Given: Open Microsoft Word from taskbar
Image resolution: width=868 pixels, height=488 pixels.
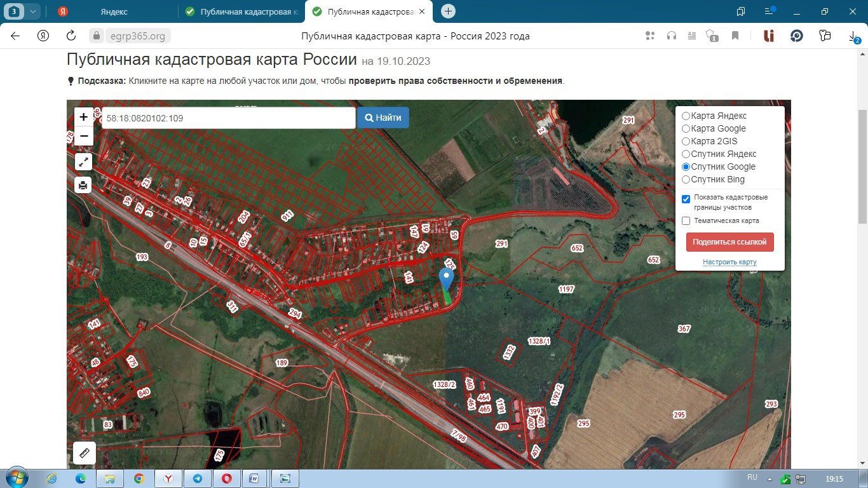Looking at the screenshot, I should [x=255, y=478].
